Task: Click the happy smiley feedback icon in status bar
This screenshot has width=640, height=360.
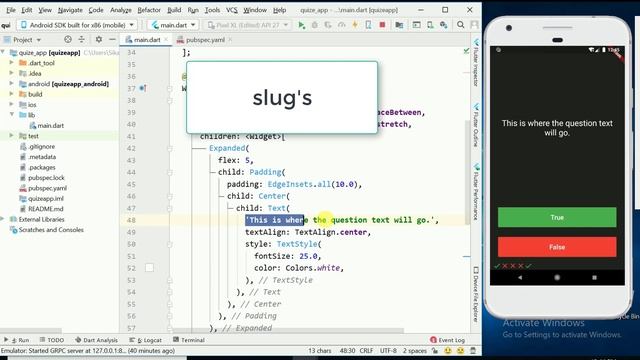Action: click(448, 351)
